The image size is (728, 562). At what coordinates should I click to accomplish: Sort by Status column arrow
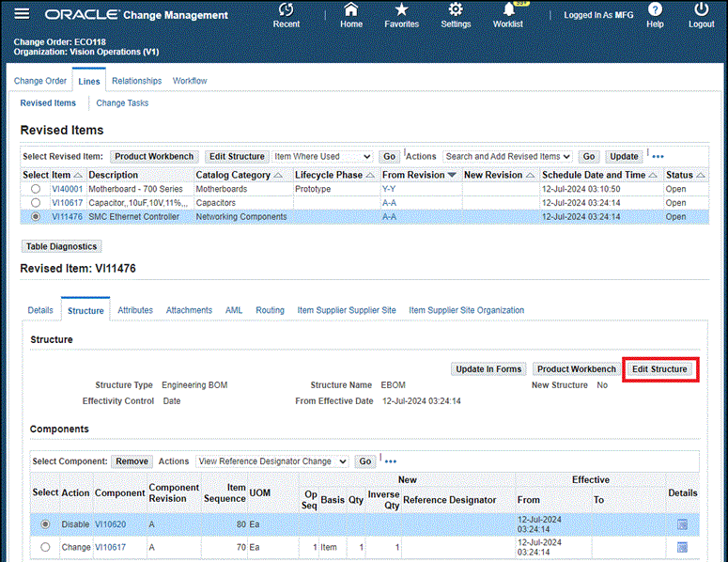coord(701,175)
